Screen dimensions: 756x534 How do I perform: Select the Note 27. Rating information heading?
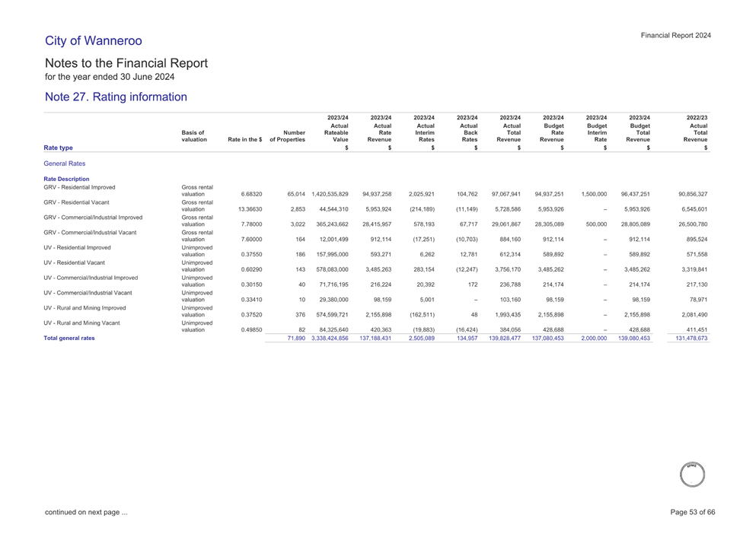tap(115, 97)
